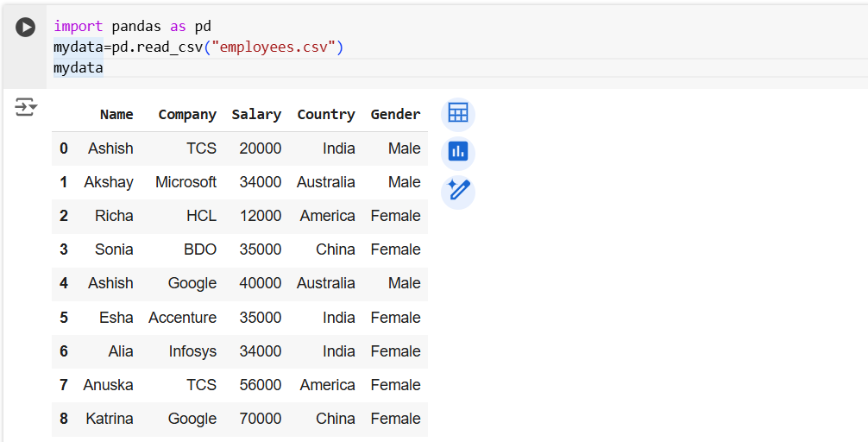868x442 pixels.
Task: Click the row index 0 label
Action: (64, 148)
